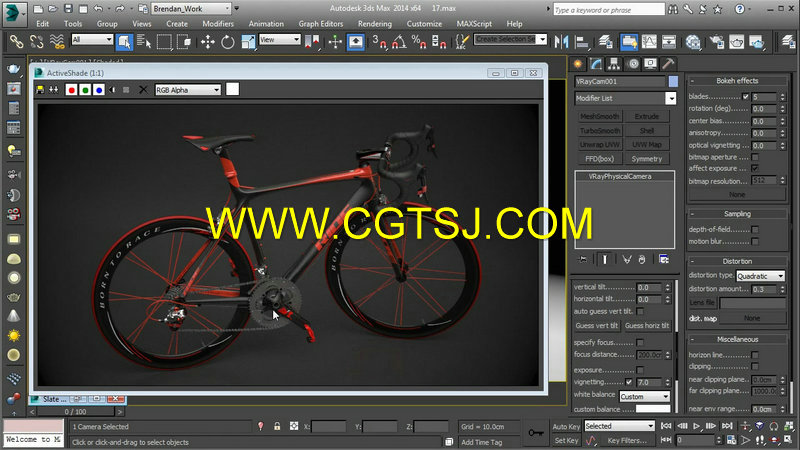Click the Unwrap UVW modifier button
This screenshot has height=450, width=800.
click(600, 144)
